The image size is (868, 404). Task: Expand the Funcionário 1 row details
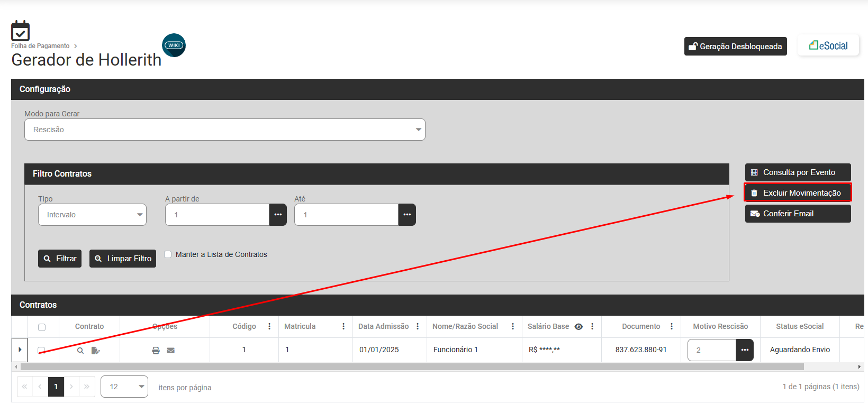coord(20,350)
